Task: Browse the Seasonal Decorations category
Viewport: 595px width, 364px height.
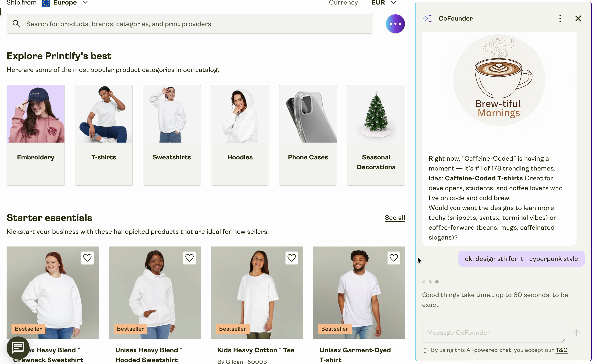Action: pyautogui.click(x=376, y=135)
